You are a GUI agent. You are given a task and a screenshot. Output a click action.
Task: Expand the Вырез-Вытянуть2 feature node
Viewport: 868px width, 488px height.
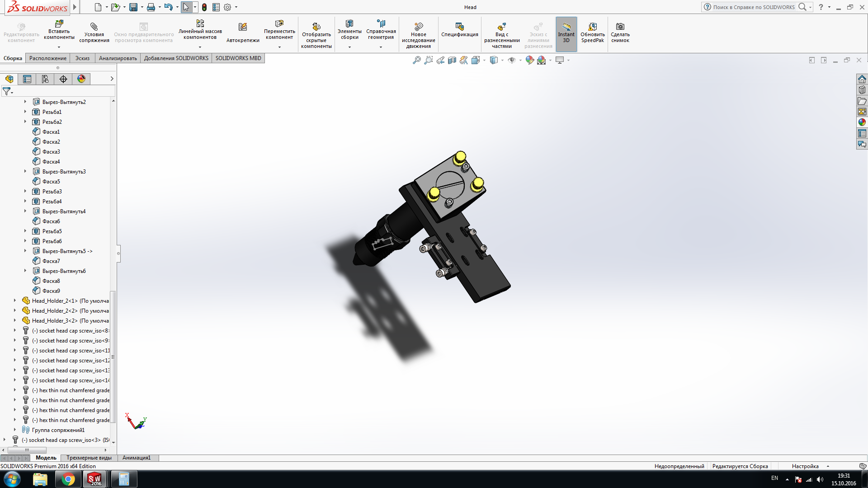[x=25, y=102]
